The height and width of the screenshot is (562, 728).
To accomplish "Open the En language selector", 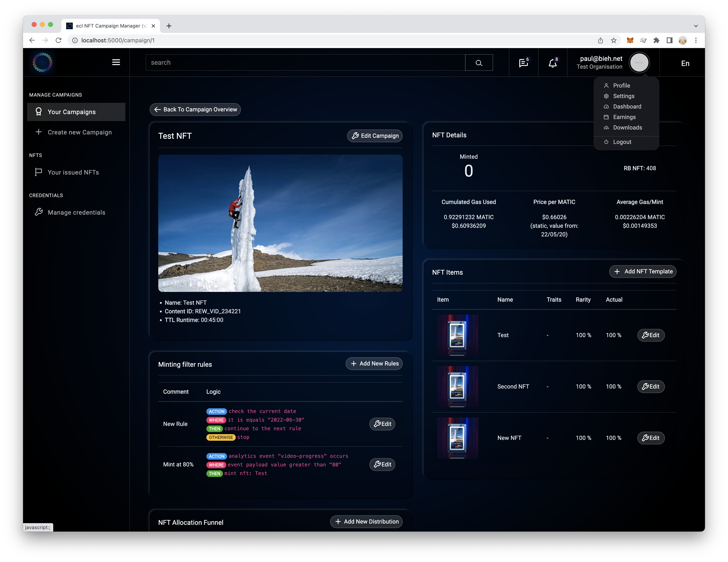I will [x=685, y=63].
